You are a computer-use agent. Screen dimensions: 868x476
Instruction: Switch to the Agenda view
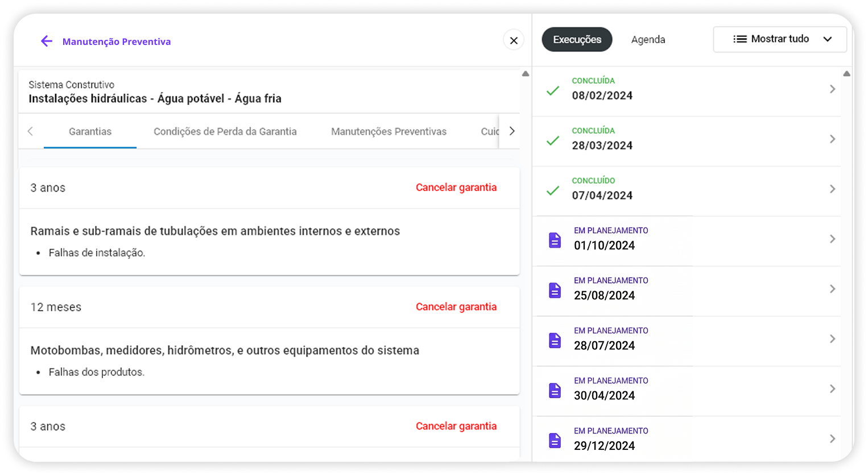(x=648, y=39)
